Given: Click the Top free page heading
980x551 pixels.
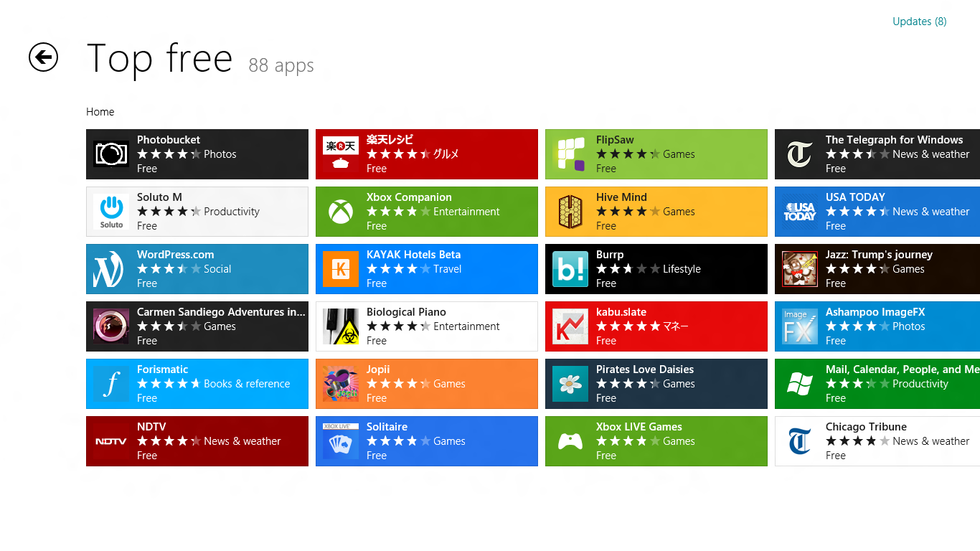Looking at the screenshot, I should (159, 58).
